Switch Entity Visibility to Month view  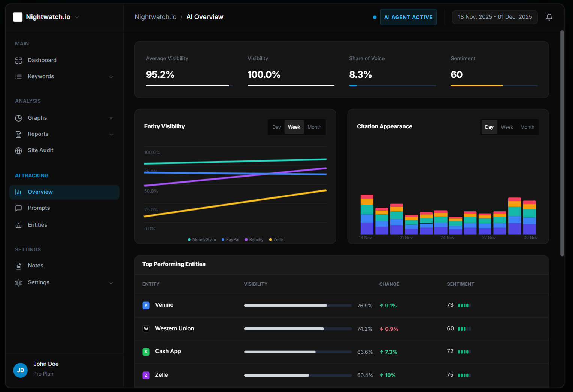315,127
